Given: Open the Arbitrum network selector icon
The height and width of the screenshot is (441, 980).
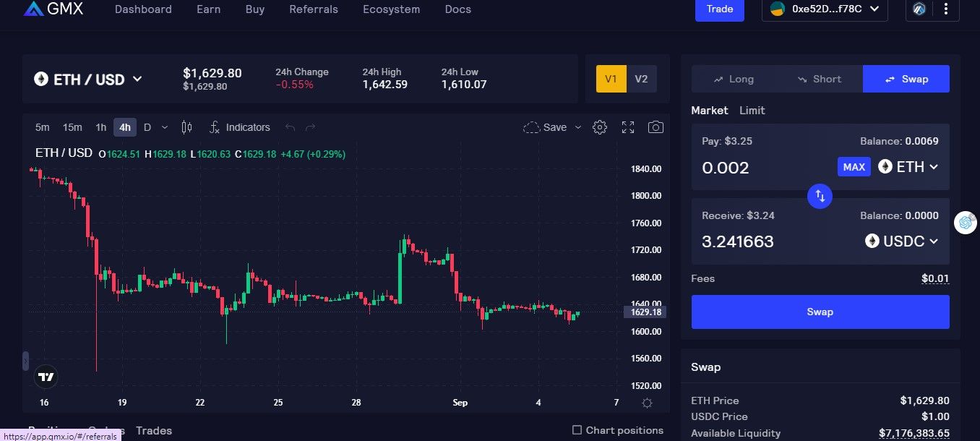Looking at the screenshot, I should (x=919, y=9).
